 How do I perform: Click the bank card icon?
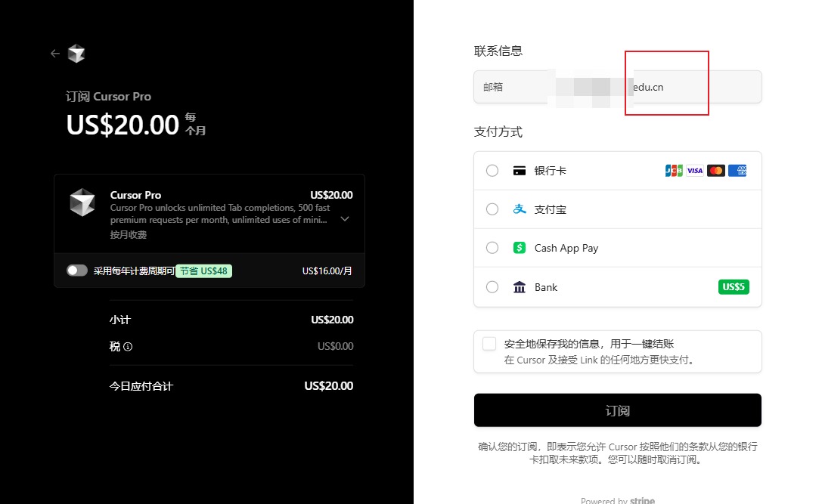coord(520,171)
